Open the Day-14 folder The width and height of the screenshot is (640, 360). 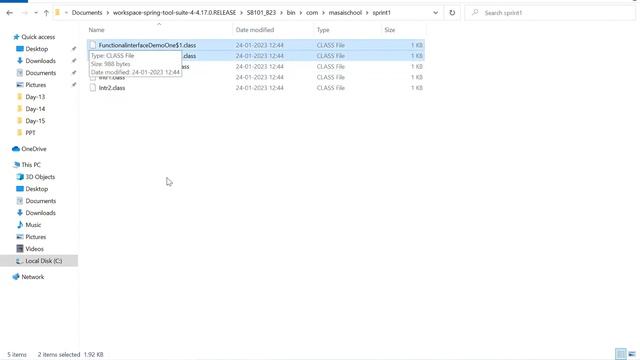pos(35,109)
